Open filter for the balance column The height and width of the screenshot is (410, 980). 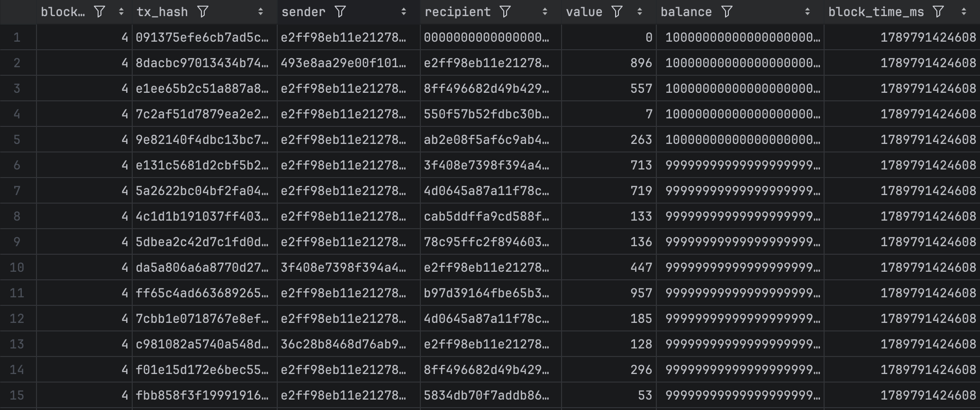[x=727, y=12]
